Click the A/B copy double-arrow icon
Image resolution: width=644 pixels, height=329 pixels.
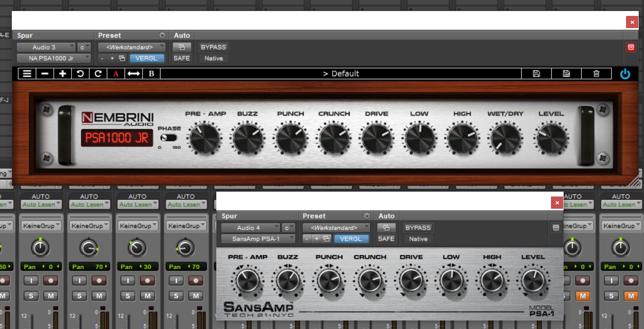133,74
